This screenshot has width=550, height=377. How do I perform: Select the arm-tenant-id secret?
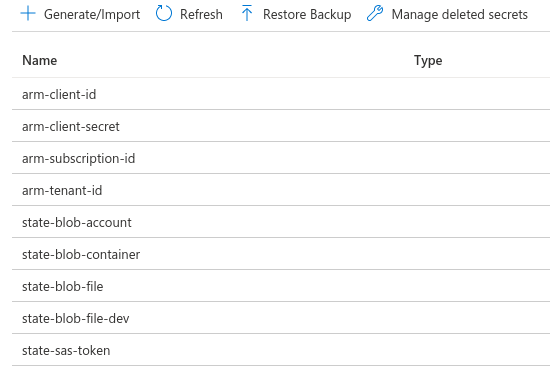62,190
